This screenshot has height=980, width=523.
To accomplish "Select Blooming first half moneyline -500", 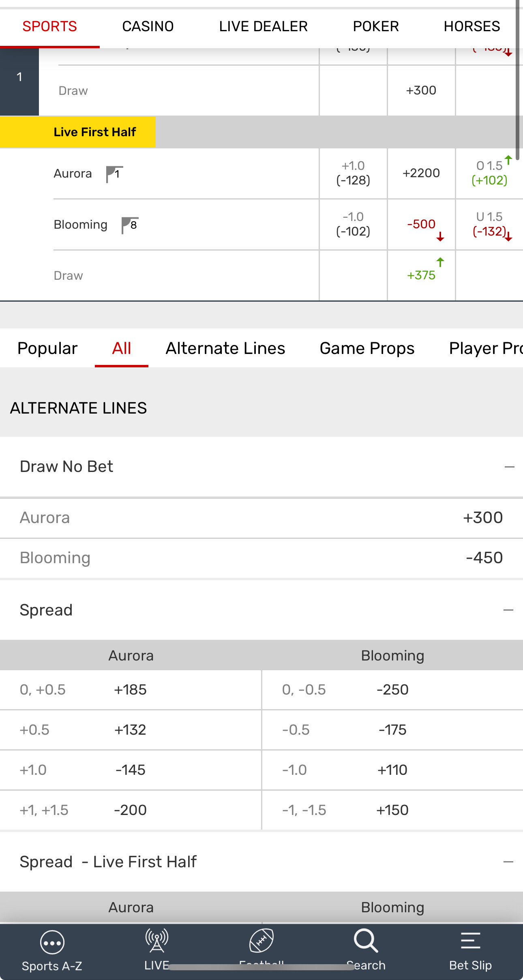I will (421, 224).
